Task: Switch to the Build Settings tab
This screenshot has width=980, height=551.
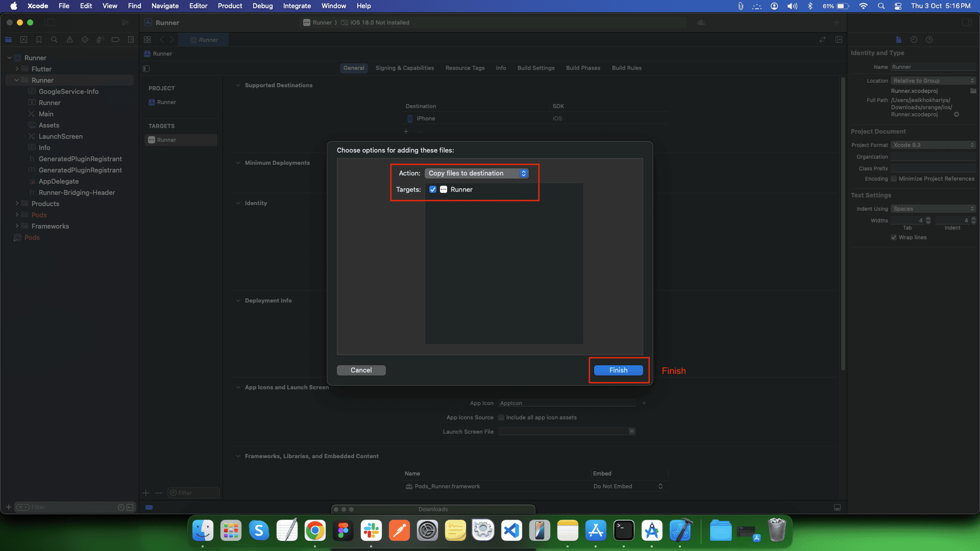Action: pos(535,68)
